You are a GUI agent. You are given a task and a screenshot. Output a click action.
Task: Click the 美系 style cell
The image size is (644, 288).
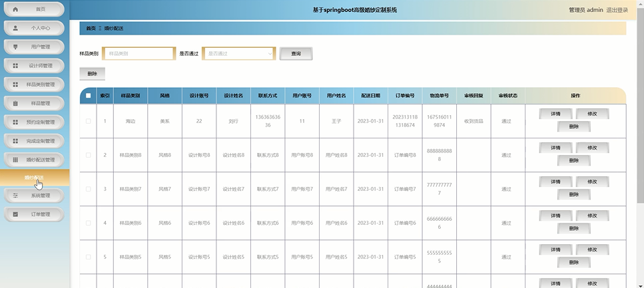point(164,121)
